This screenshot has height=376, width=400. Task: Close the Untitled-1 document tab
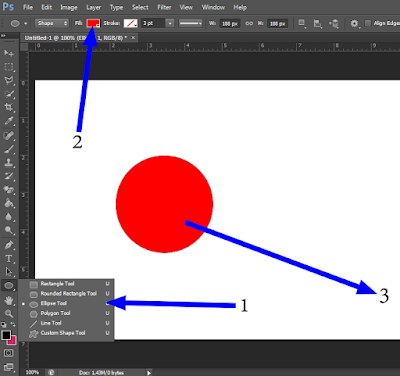pos(133,38)
